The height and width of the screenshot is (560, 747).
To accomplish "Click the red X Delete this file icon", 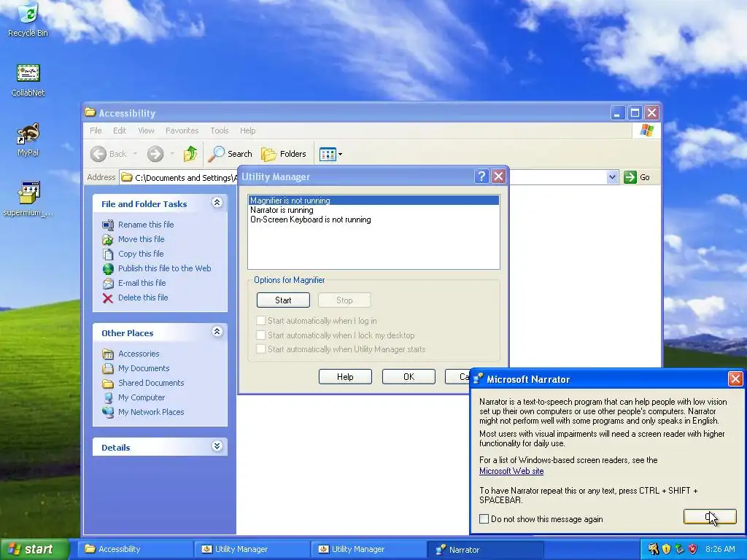I will pyautogui.click(x=108, y=298).
